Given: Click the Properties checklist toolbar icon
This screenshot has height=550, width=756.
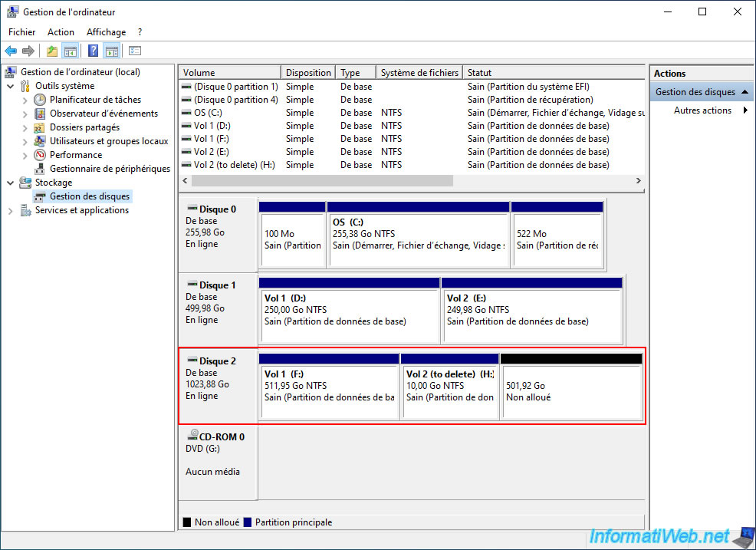Looking at the screenshot, I should pyautogui.click(x=135, y=51).
